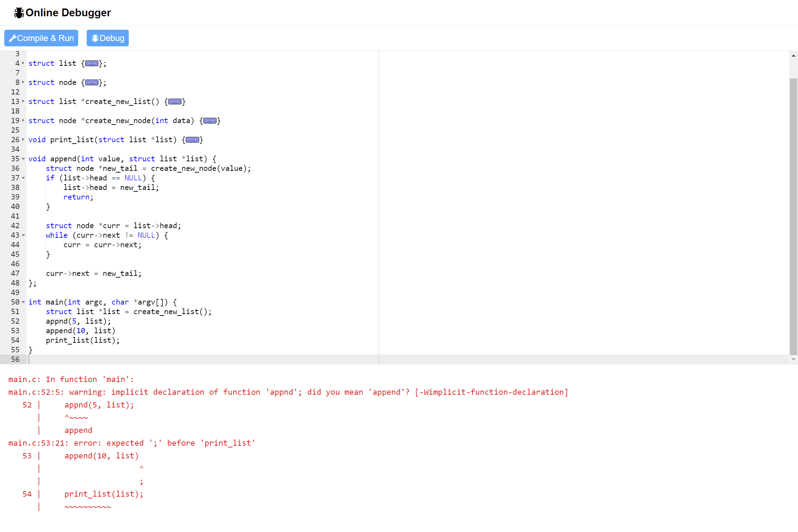
Task: Collapse the if block at line 37
Action: click(23, 178)
